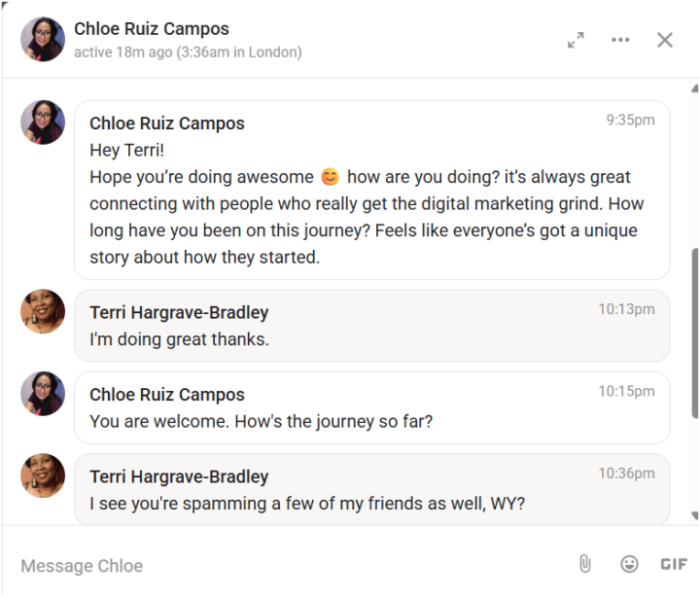Screen dimensions: 700x597
Task: Open the three-dot more options menu
Action: click(x=620, y=40)
